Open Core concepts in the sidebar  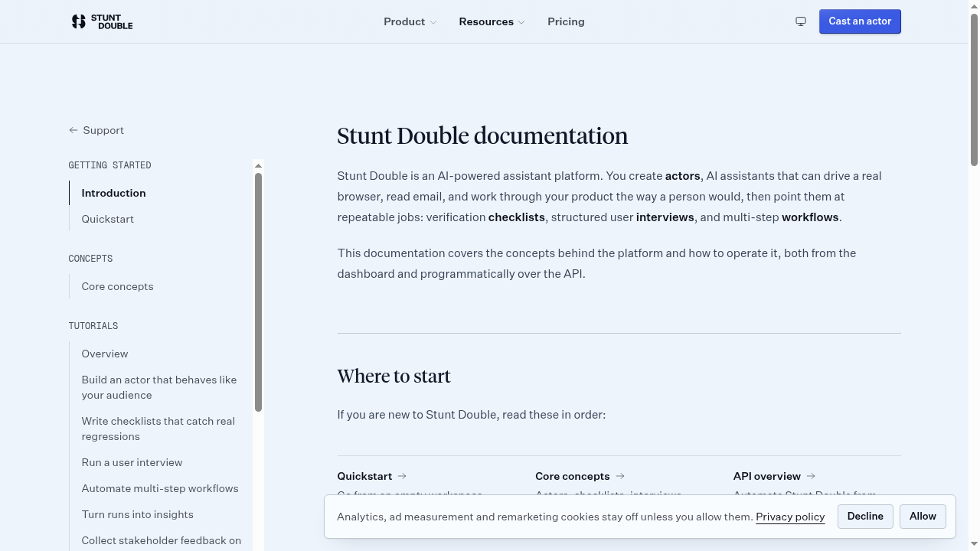point(118,286)
